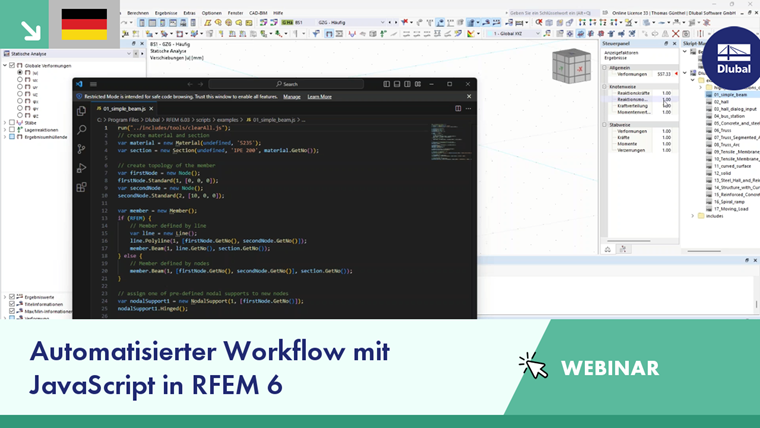Expand the includes folder in script manager
The image size is (760, 428).
click(693, 216)
